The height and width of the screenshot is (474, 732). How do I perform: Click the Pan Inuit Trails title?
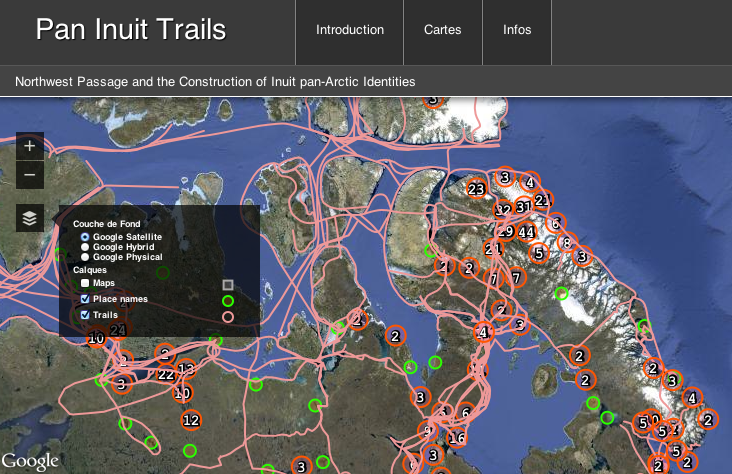click(131, 30)
